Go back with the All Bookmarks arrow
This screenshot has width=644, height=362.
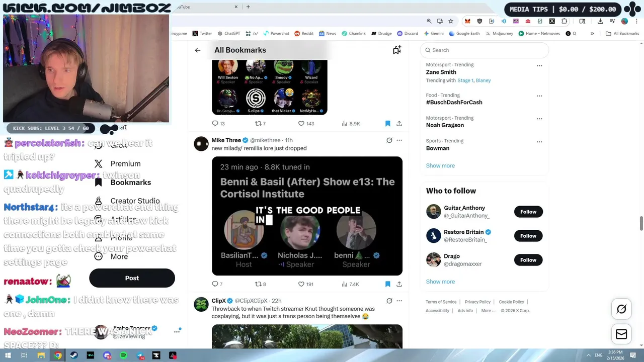click(x=198, y=50)
